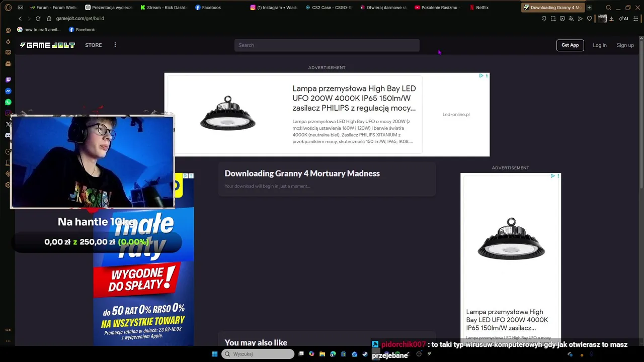Go back with the browser back arrow
Viewport: 644px width, 362px height.
click(x=20, y=19)
